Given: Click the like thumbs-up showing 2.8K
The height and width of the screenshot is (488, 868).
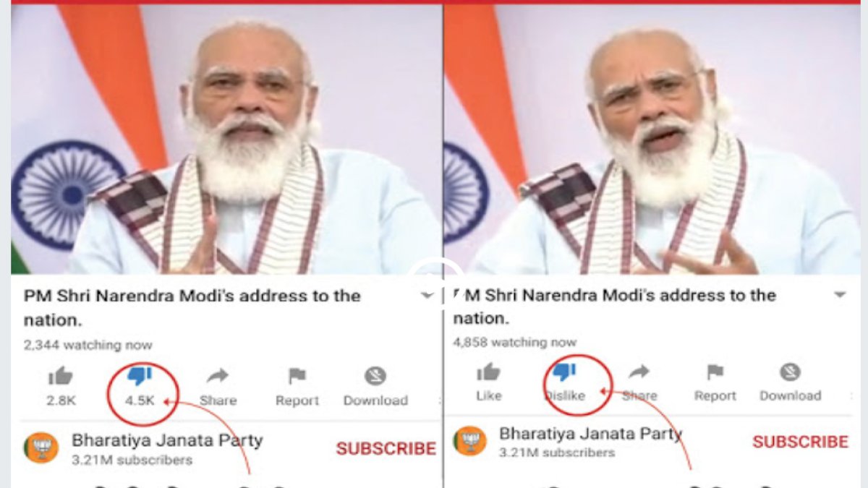Looking at the screenshot, I should (61, 376).
